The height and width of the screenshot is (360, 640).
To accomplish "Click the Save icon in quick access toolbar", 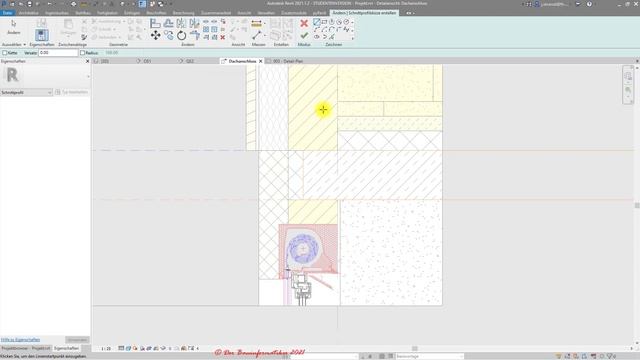I will point(29,4).
